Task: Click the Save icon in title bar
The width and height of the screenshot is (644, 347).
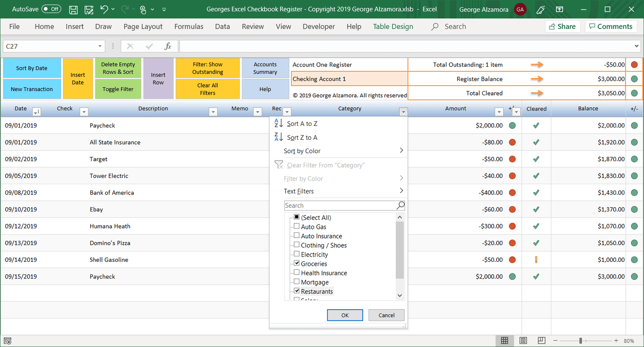Action: click(74, 9)
